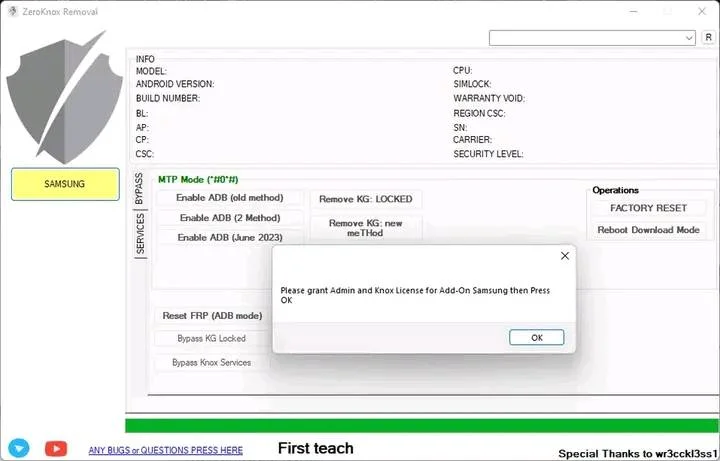Click the CPU: info label
The width and height of the screenshot is (720, 461).
(x=462, y=71)
